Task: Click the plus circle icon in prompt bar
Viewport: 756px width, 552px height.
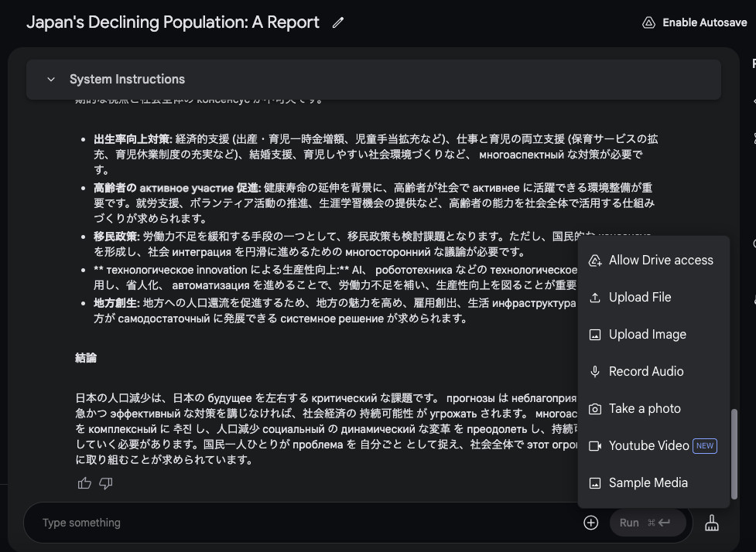Action: pyautogui.click(x=590, y=523)
